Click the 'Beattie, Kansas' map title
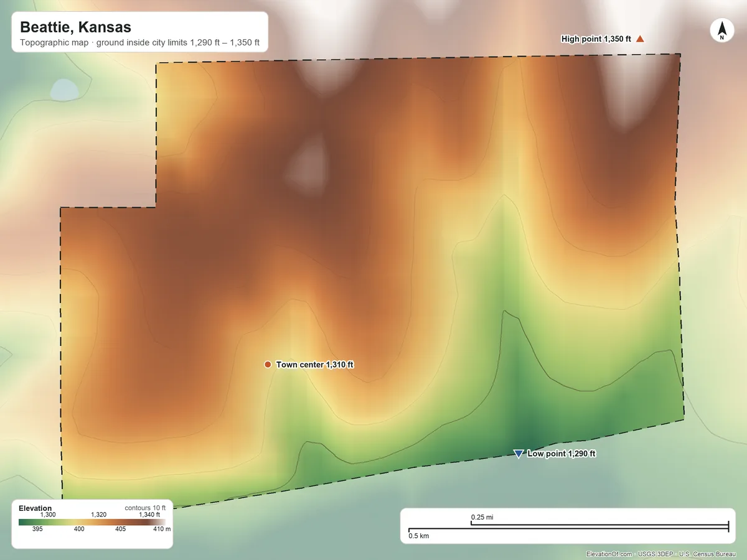Viewport: 747px width, 560px height. pos(75,27)
